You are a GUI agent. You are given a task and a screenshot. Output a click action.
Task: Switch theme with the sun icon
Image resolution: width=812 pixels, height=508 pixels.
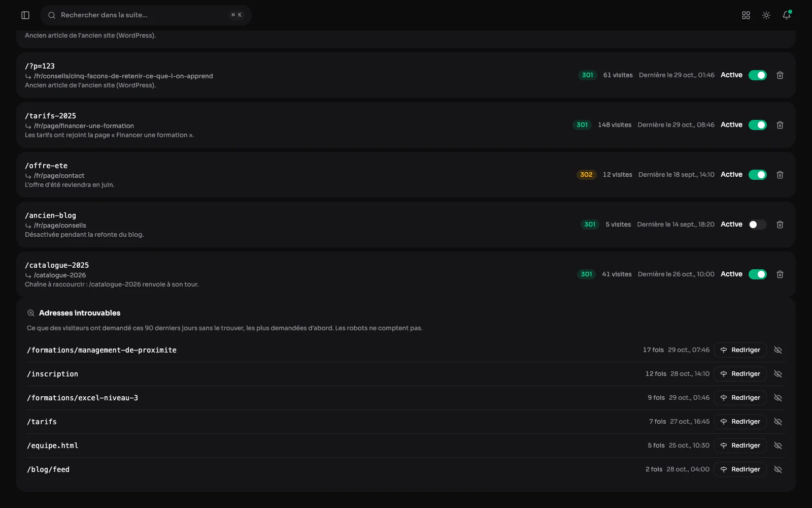pyautogui.click(x=766, y=15)
